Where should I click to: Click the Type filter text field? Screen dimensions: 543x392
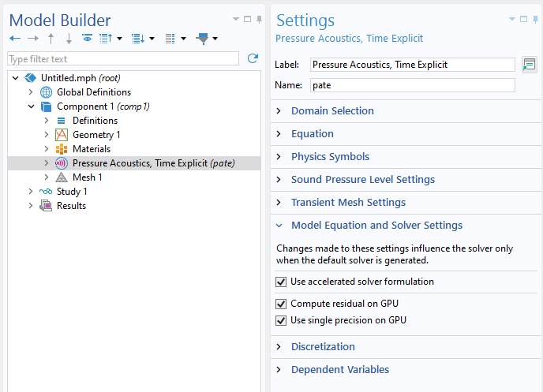click(x=122, y=59)
